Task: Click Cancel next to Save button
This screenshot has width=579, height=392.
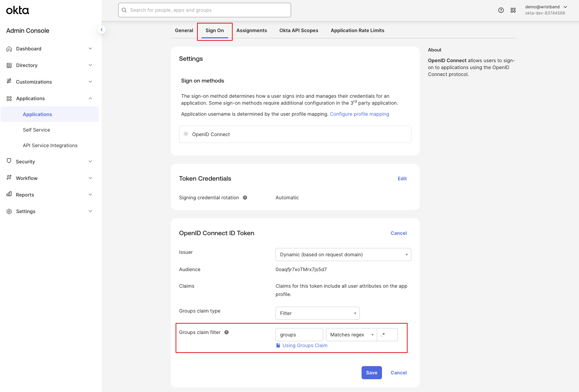Action: pyautogui.click(x=399, y=373)
